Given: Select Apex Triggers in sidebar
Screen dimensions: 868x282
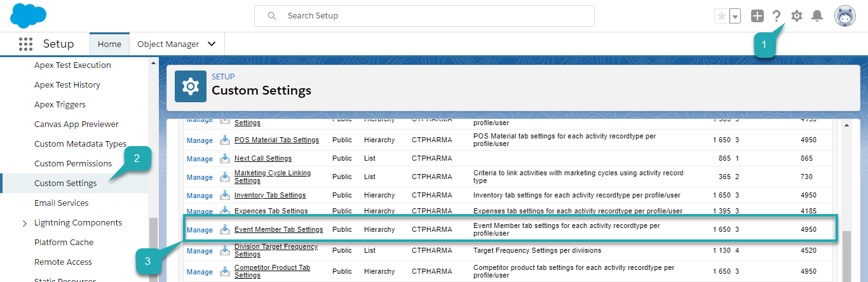Looking at the screenshot, I should tap(60, 105).
